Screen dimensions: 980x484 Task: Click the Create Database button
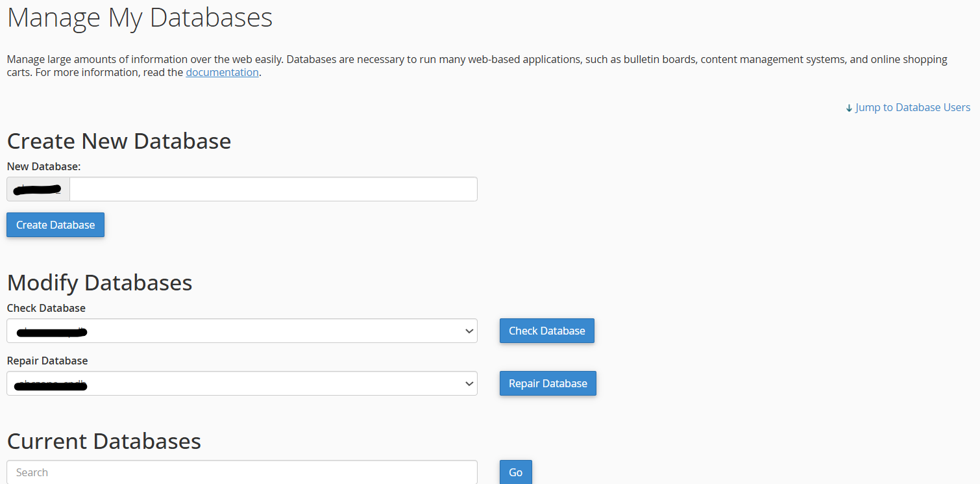pos(55,225)
